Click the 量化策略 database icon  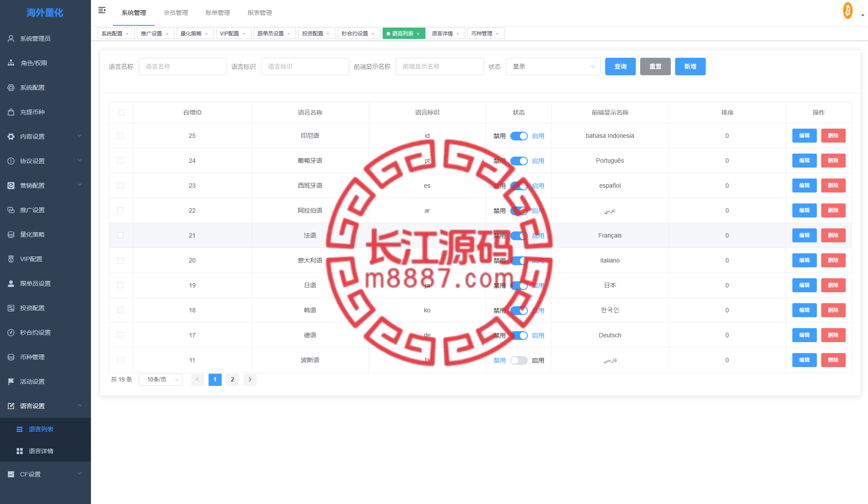click(x=11, y=234)
